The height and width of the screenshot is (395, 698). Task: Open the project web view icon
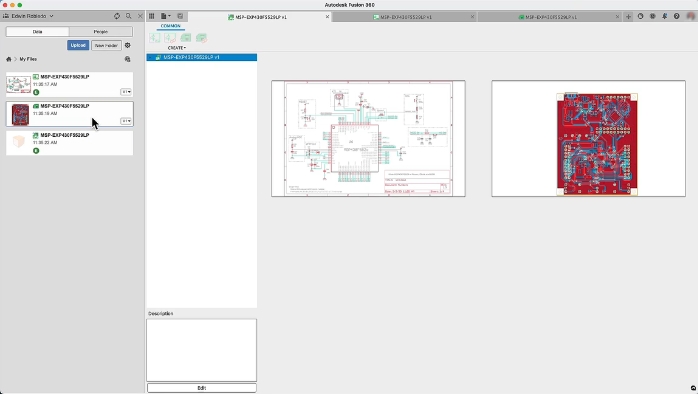(127, 59)
